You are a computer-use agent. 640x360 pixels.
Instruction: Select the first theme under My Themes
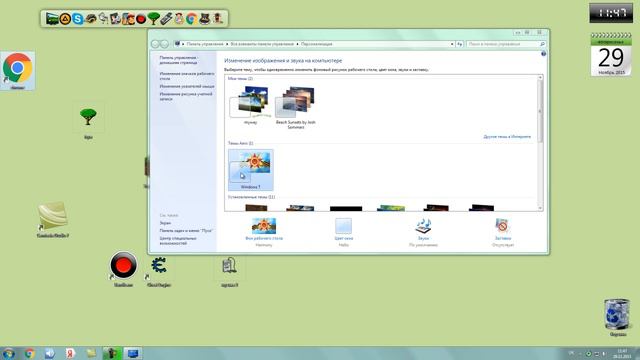point(250,105)
